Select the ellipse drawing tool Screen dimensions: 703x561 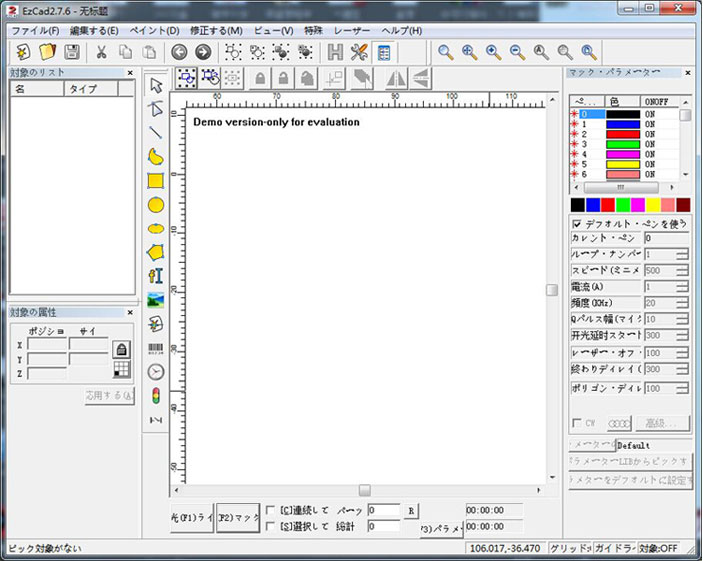click(x=156, y=229)
